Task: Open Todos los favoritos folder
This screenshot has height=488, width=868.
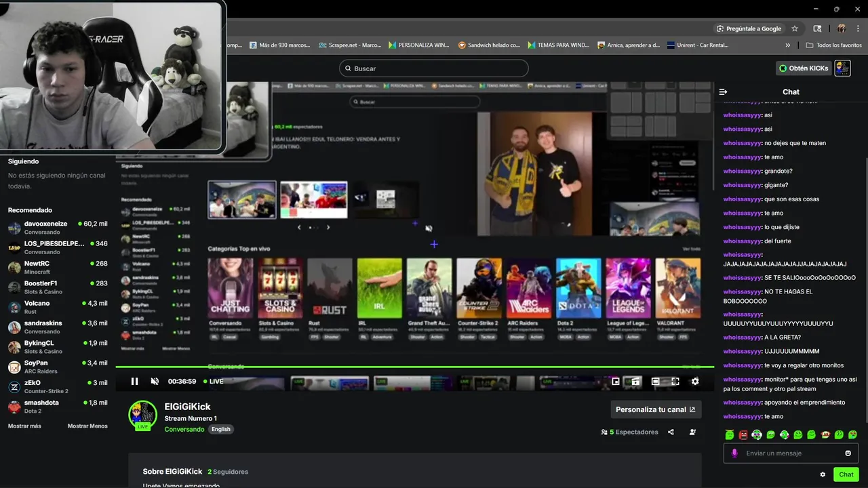Action: [833, 45]
